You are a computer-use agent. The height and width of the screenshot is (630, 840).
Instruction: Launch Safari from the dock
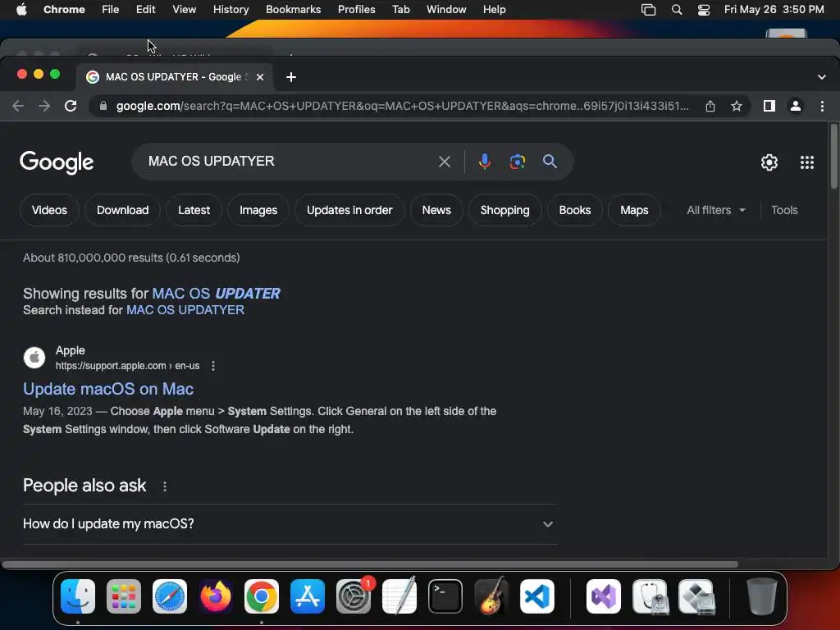tap(170, 596)
